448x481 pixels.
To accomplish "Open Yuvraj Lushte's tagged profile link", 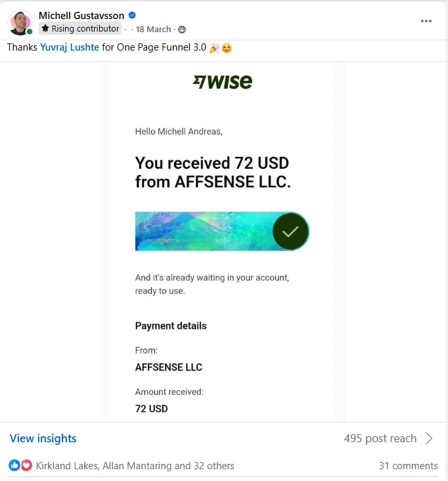I will click(x=70, y=47).
